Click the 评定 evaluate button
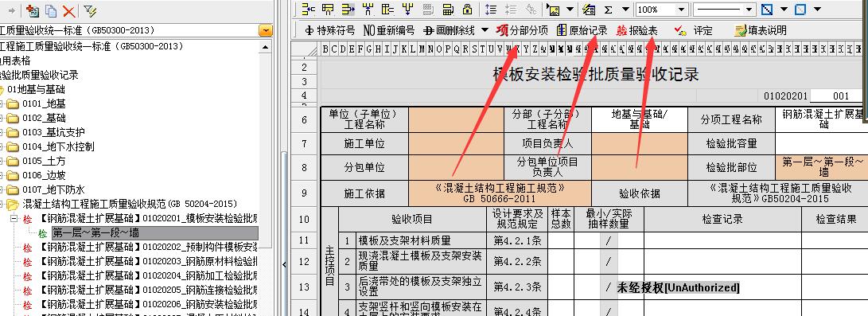This screenshot has height=316, width=868. (695, 31)
